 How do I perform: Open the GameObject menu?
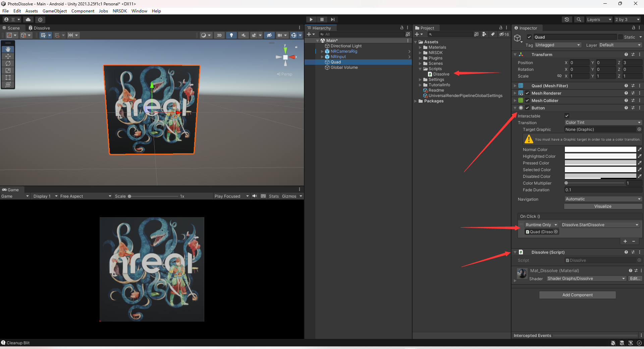click(55, 11)
